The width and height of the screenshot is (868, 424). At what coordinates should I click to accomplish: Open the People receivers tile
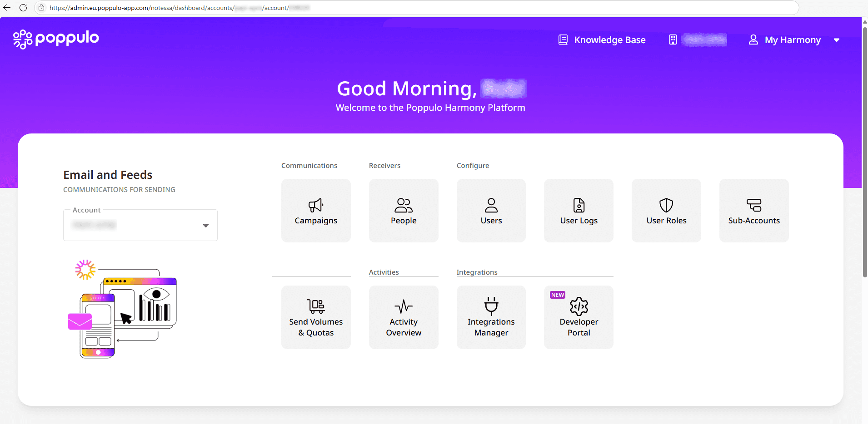coord(404,211)
